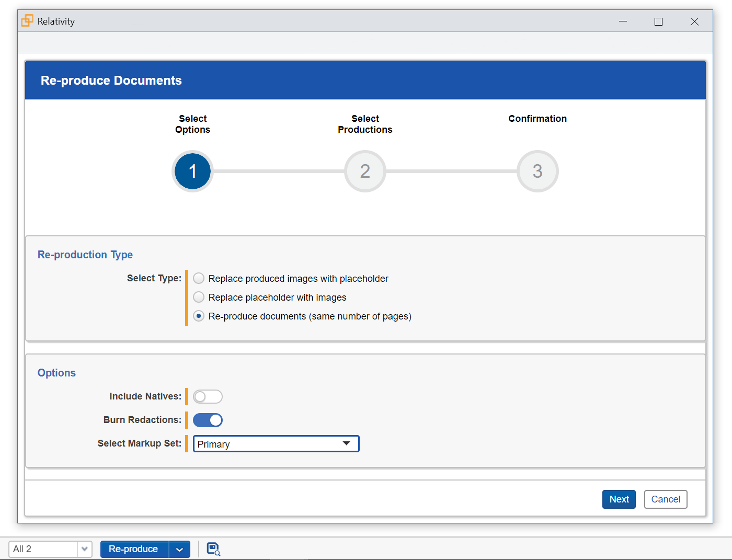Click the Select Productions step label
732x560 pixels.
[364, 124]
